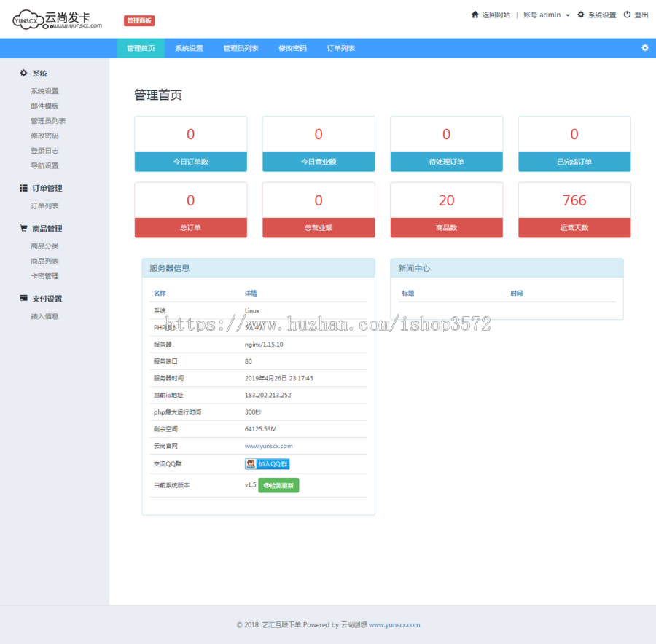Open 修改密码 in sidebar

[44, 136]
